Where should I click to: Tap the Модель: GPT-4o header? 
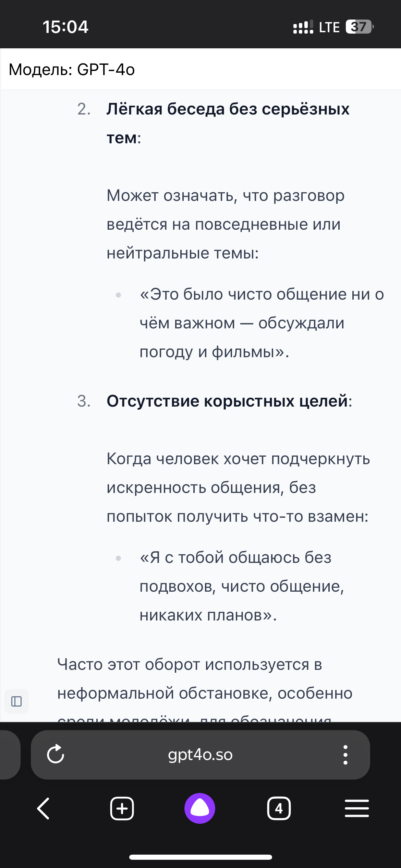[72, 70]
